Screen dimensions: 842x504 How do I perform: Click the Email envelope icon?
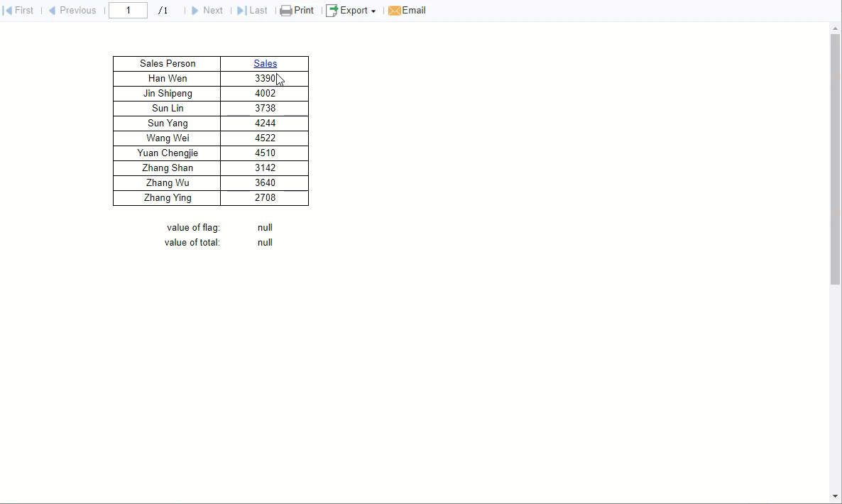point(395,11)
